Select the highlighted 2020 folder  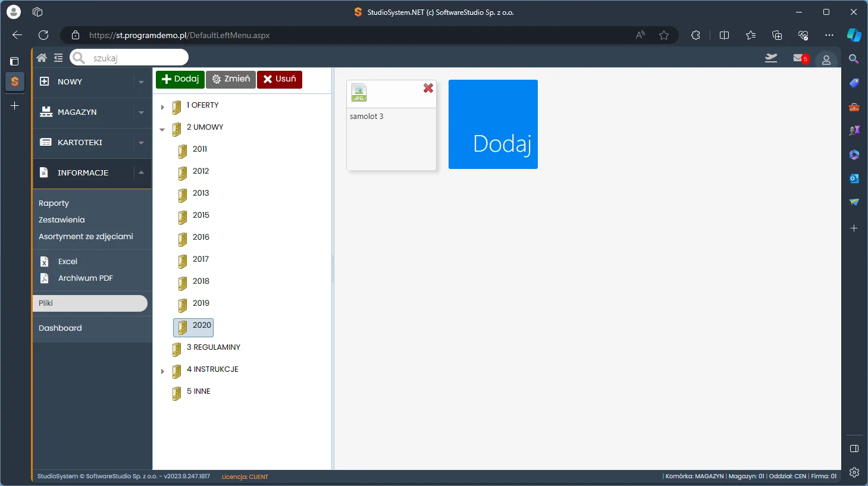coord(193,327)
